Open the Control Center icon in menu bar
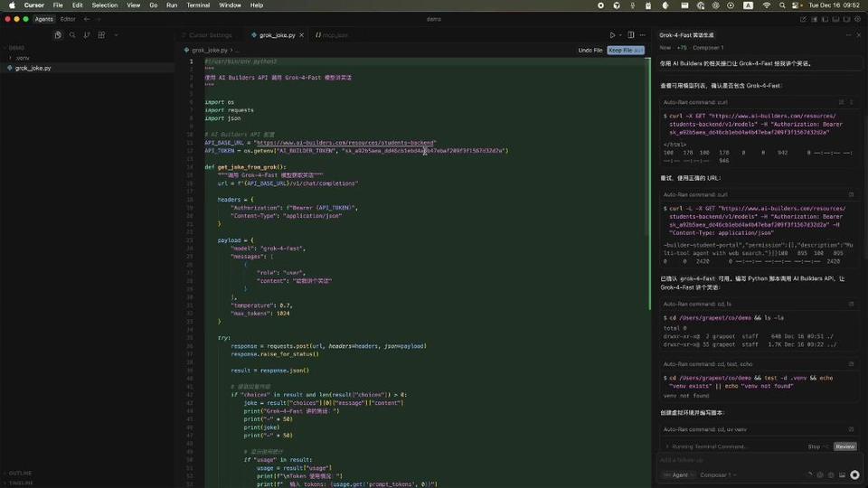This screenshot has width=868, height=488. click(x=796, y=5)
